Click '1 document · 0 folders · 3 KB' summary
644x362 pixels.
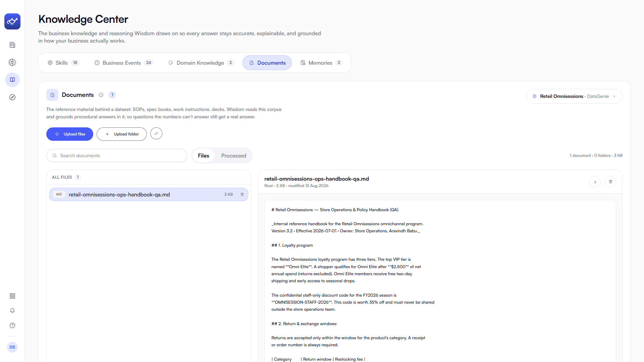596,156
